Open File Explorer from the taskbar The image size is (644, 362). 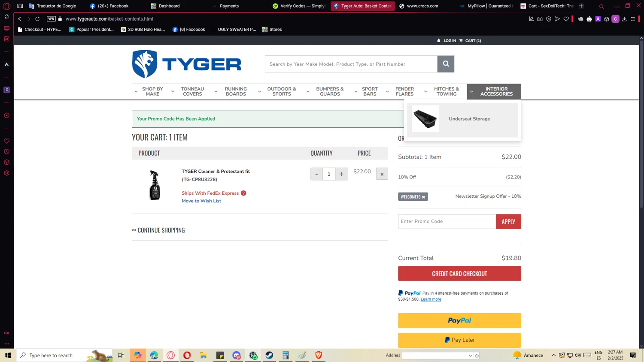(204, 355)
